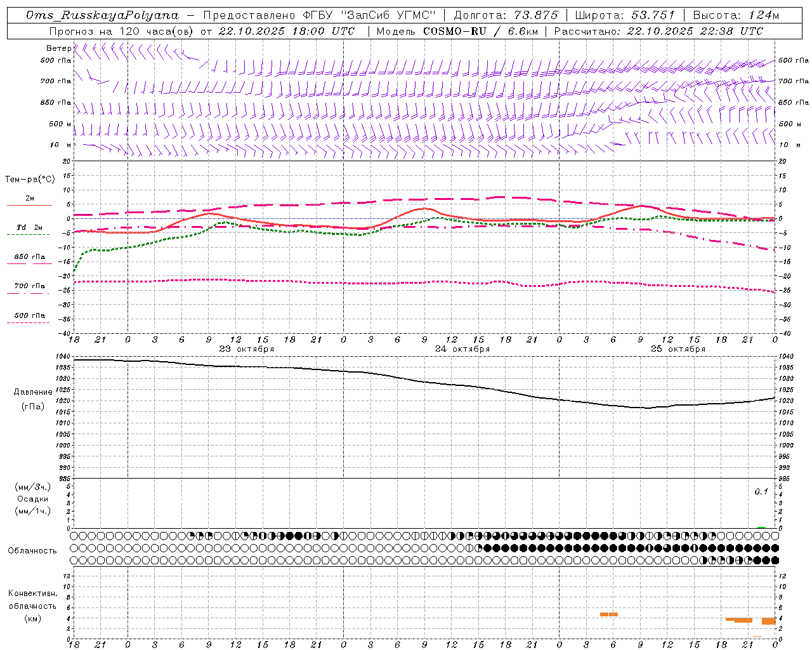Click the Ветер wind panel label

point(58,48)
